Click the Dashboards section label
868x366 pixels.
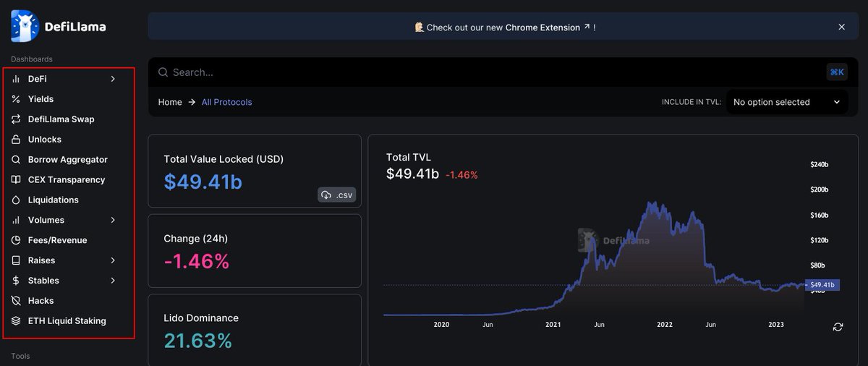click(32, 59)
